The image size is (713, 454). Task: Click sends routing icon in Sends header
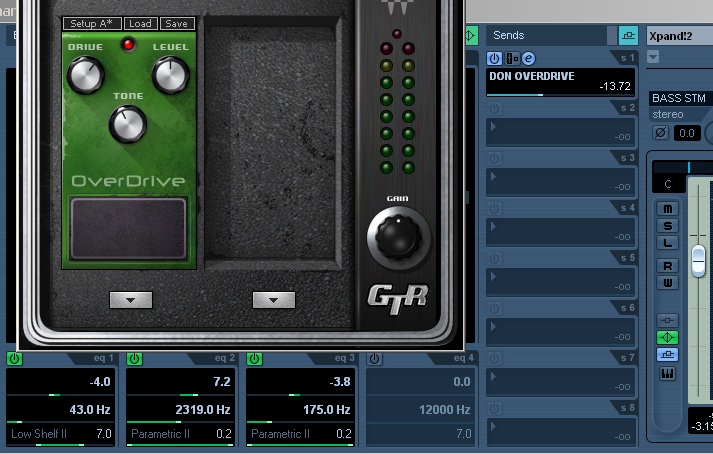[628, 35]
